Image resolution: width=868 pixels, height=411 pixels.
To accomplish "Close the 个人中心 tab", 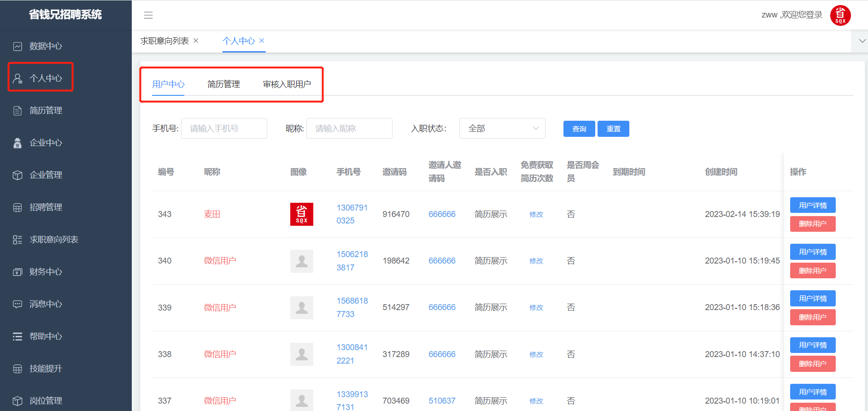I will [x=262, y=41].
